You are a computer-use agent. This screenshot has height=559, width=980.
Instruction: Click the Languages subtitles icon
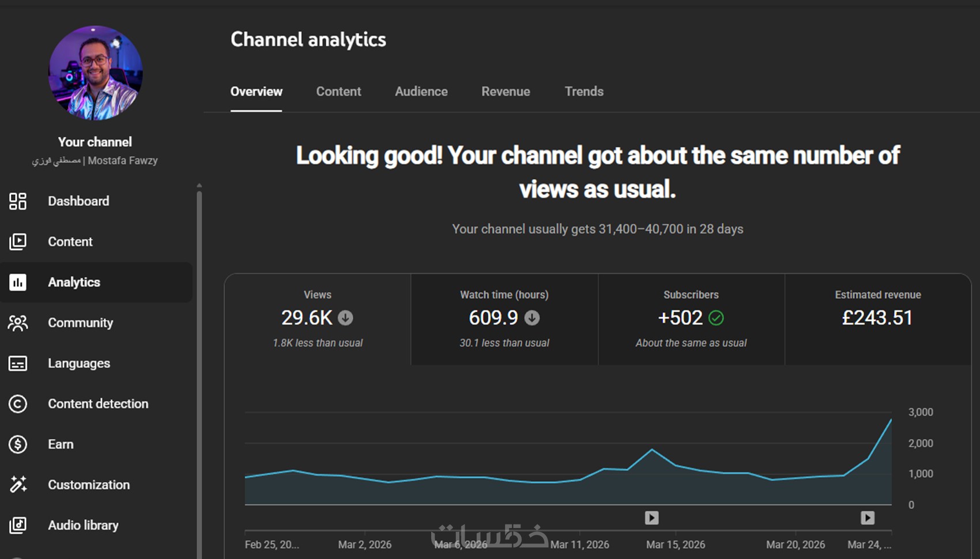pos(18,364)
